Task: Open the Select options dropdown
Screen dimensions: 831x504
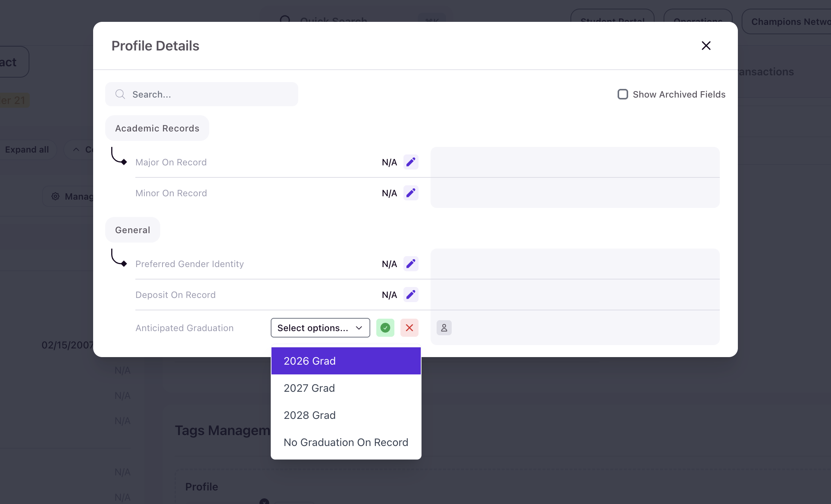Action: pos(320,328)
